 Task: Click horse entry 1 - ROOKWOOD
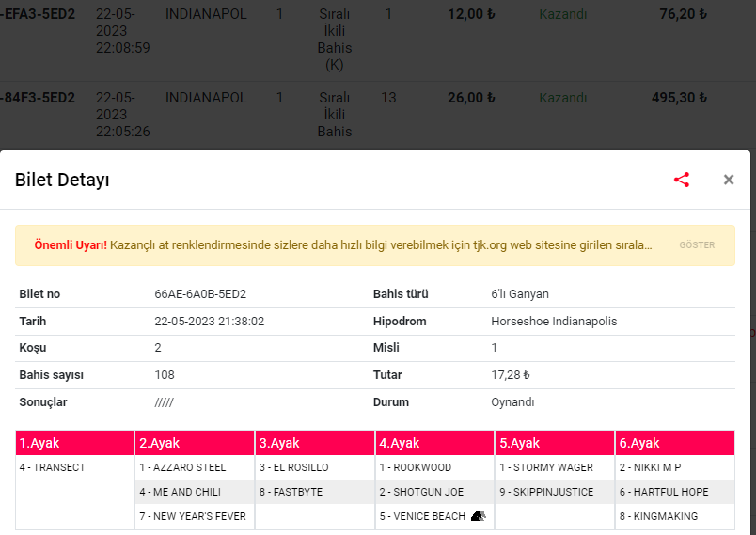[x=415, y=467]
